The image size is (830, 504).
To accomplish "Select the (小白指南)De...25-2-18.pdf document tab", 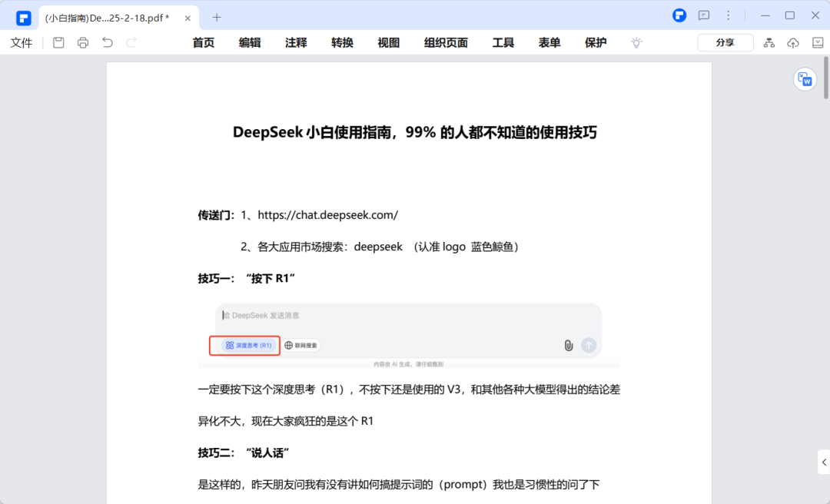I will click(118, 18).
